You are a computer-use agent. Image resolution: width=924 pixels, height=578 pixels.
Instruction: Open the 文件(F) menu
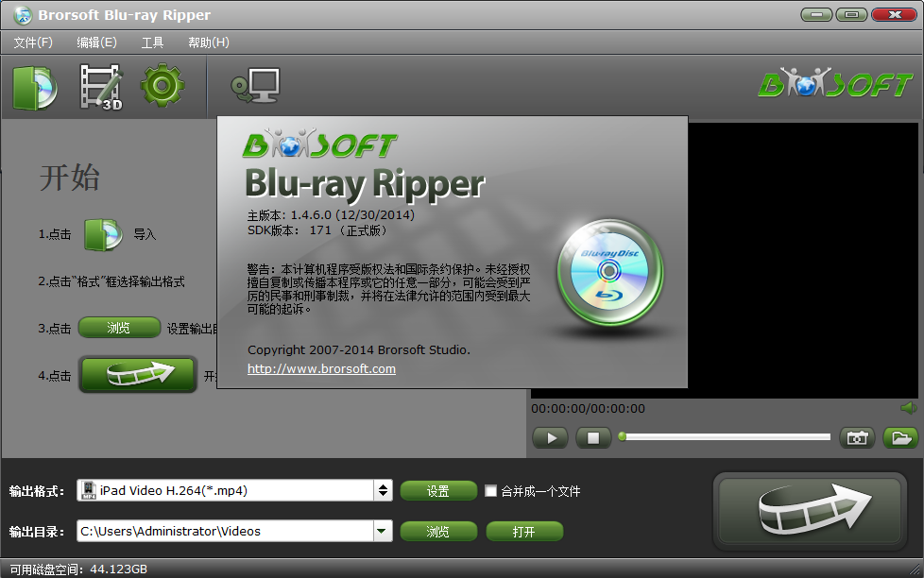pyautogui.click(x=33, y=42)
